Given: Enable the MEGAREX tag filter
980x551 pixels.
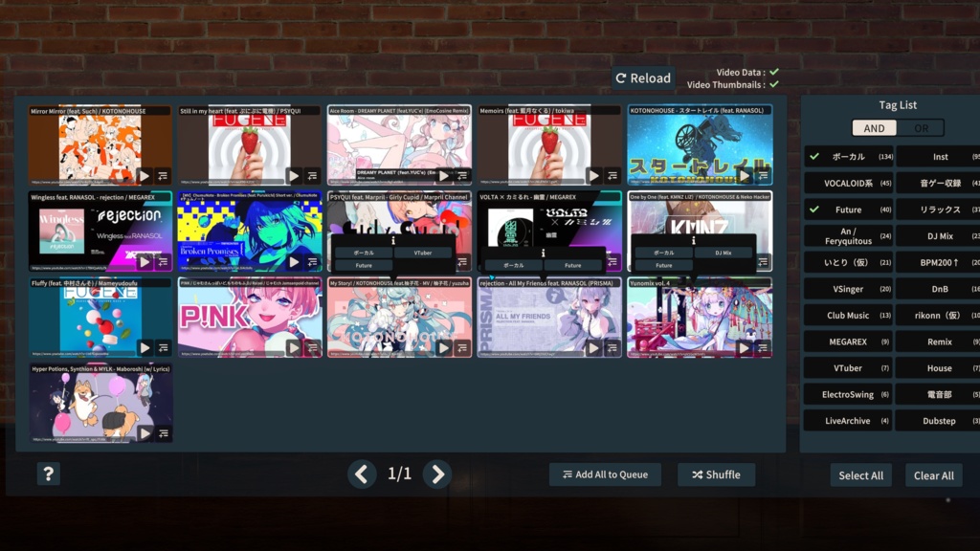Looking at the screenshot, I should click(x=848, y=342).
